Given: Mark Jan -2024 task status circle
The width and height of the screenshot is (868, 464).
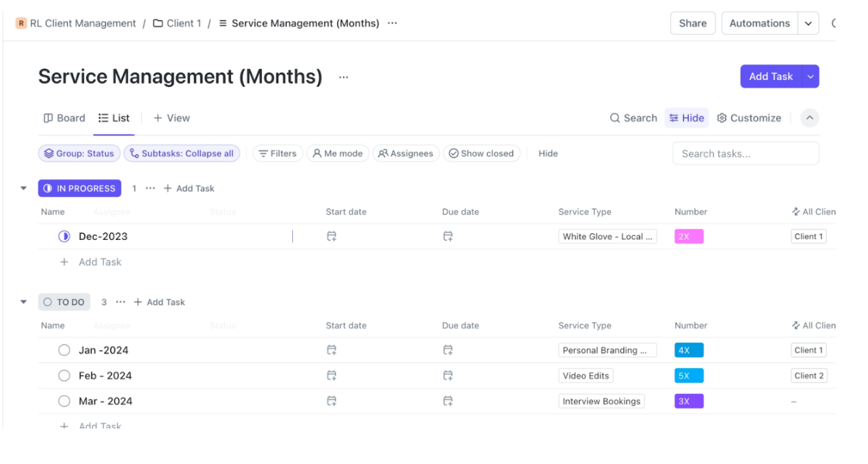Looking at the screenshot, I should [x=64, y=350].
